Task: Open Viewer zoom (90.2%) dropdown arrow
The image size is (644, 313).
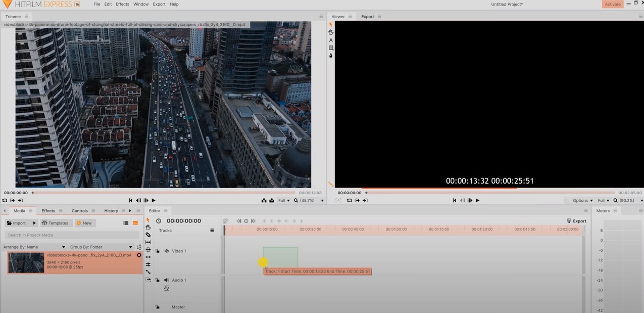Action: pyautogui.click(x=641, y=201)
